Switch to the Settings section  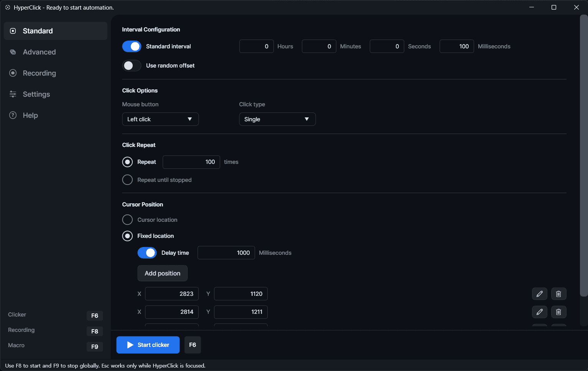click(x=36, y=94)
